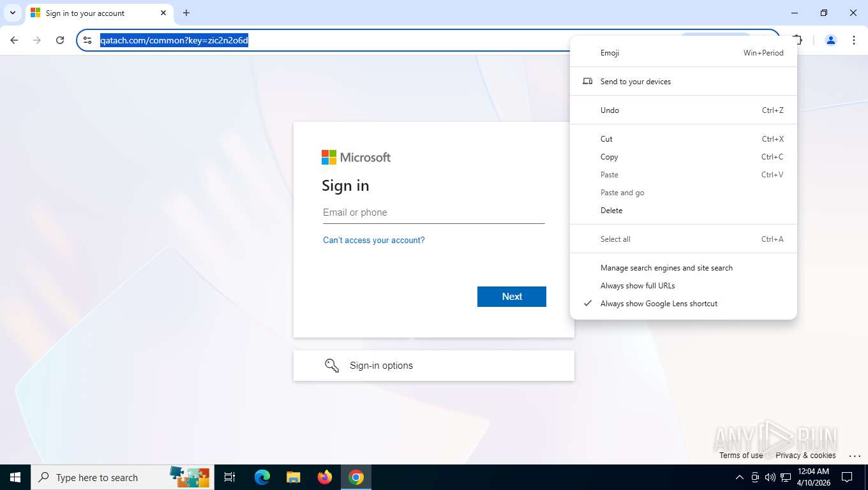Go back with browser back arrow
Screen dimensions: 868x490
14,40
